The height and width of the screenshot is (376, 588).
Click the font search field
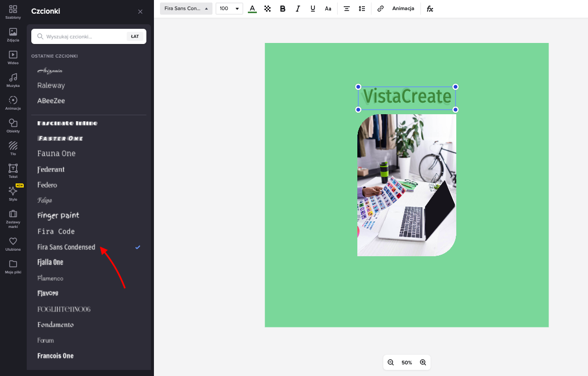(79, 36)
